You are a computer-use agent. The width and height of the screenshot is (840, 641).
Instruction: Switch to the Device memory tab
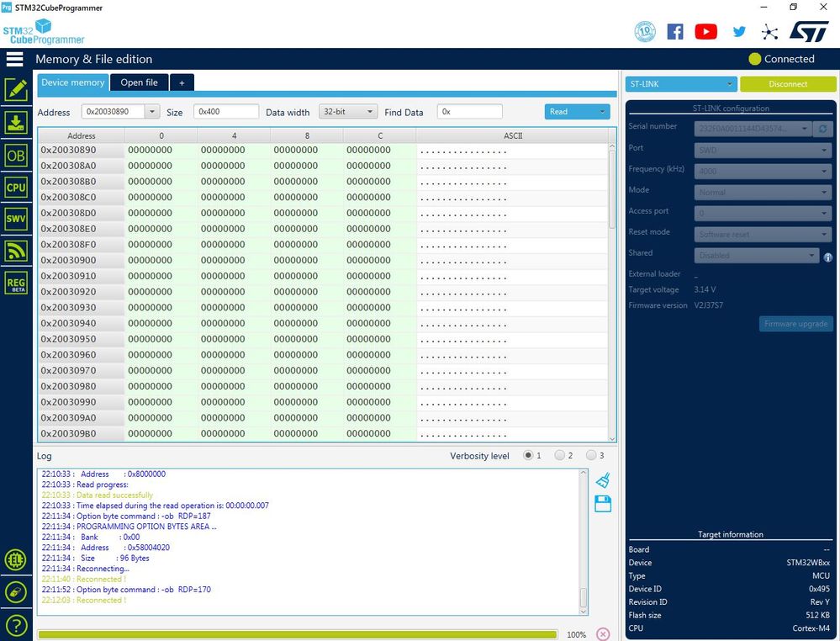pos(73,82)
